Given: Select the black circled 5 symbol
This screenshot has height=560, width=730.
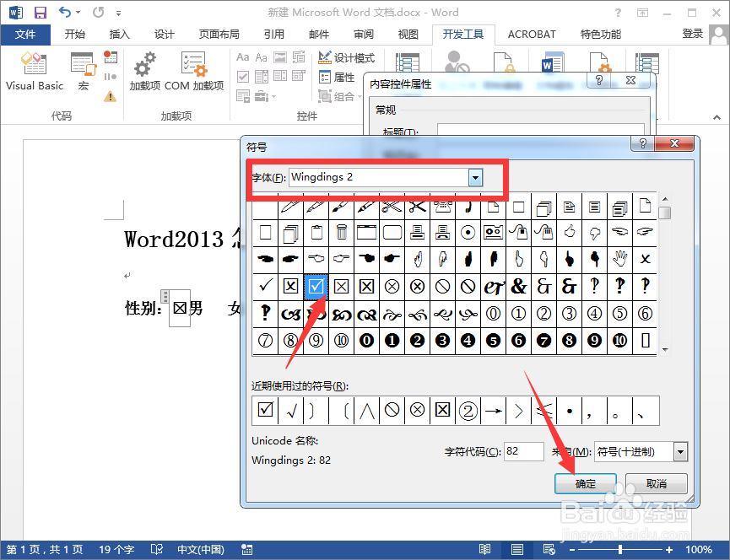Looking at the screenshot, I should pyautogui.click(x=493, y=341).
